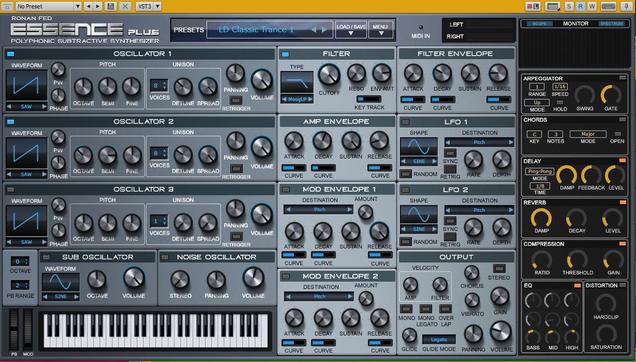Toggle Delay effect on/off switch
636x362 pixels.
tap(622, 161)
